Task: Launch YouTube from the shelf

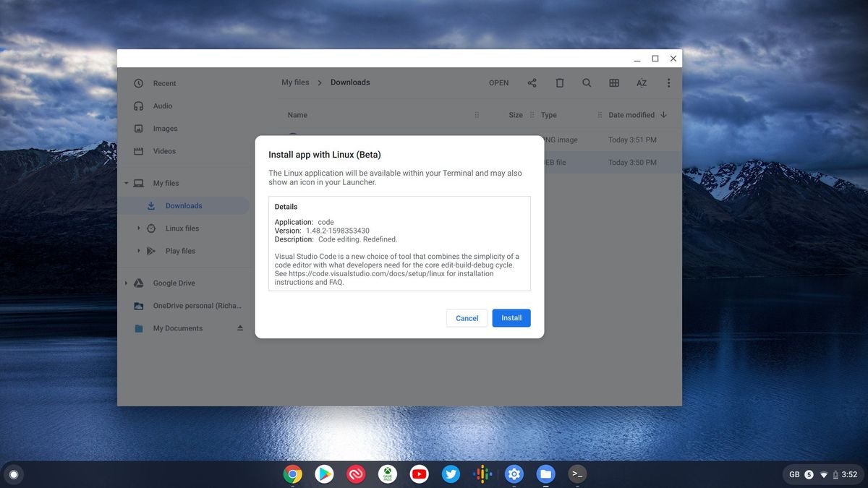Action: (x=419, y=474)
